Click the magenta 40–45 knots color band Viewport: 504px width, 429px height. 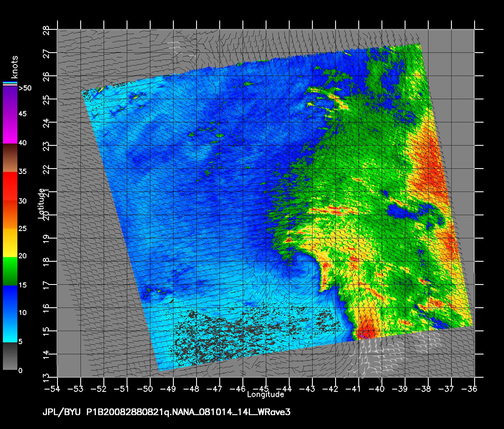pos(10,129)
